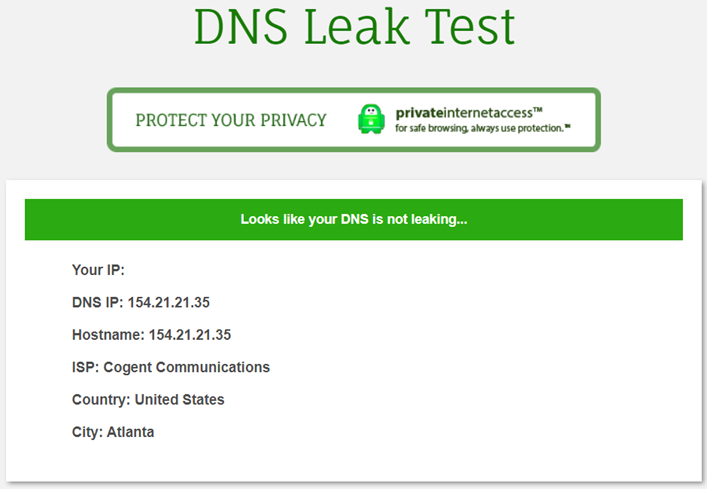Click the 'Country:' label

101,400
